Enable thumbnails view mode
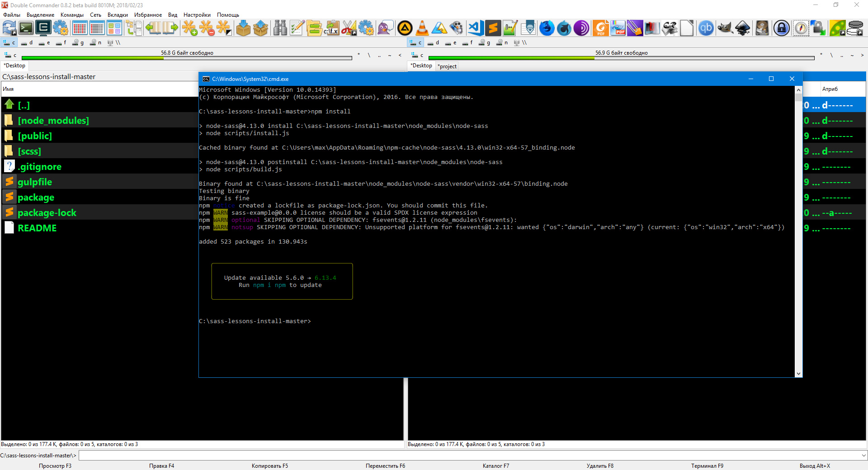Image resolution: width=868 pixels, height=470 pixels. [114, 28]
